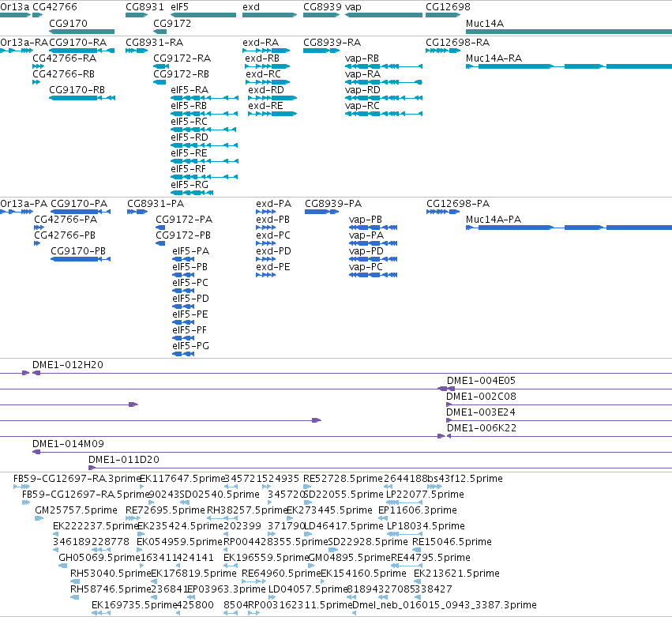This screenshot has width=672, height=617.
Task: Click the eIF5-RA transcript label
Action: coord(190,89)
